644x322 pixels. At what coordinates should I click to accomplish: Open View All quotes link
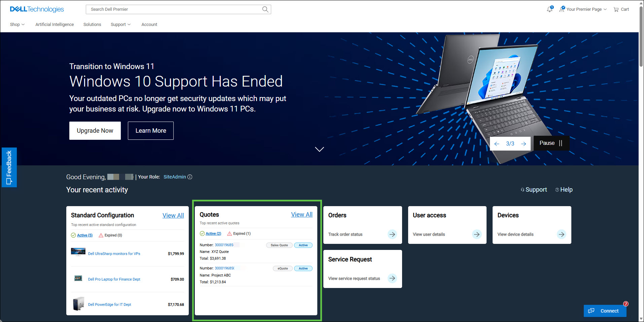pyautogui.click(x=301, y=214)
